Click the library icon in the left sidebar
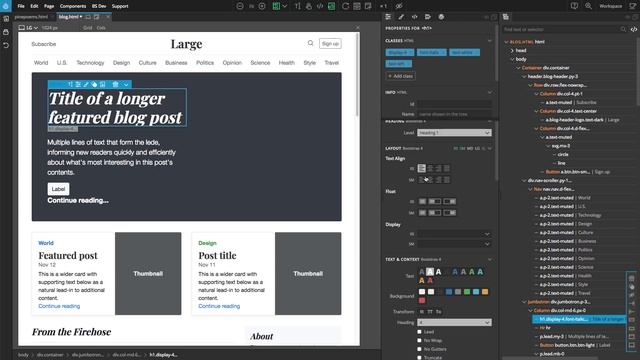The width and height of the screenshot is (640, 360). (x=6, y=32)
